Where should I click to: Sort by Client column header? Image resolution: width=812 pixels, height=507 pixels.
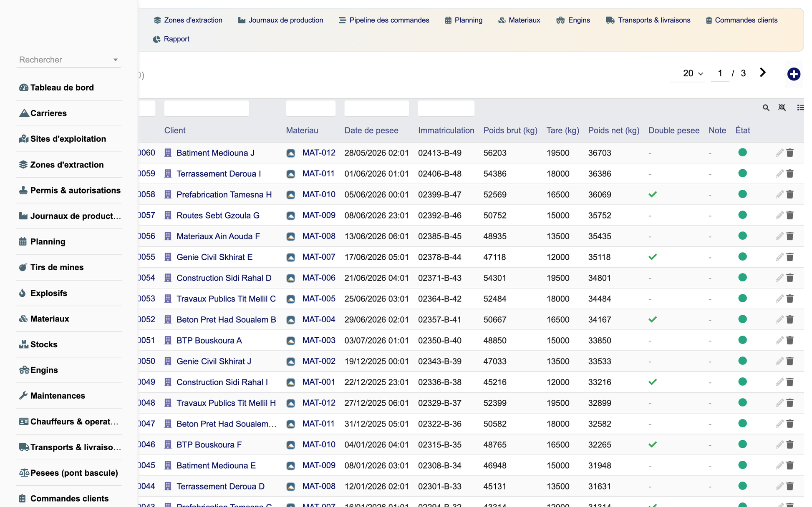[175, 131]
